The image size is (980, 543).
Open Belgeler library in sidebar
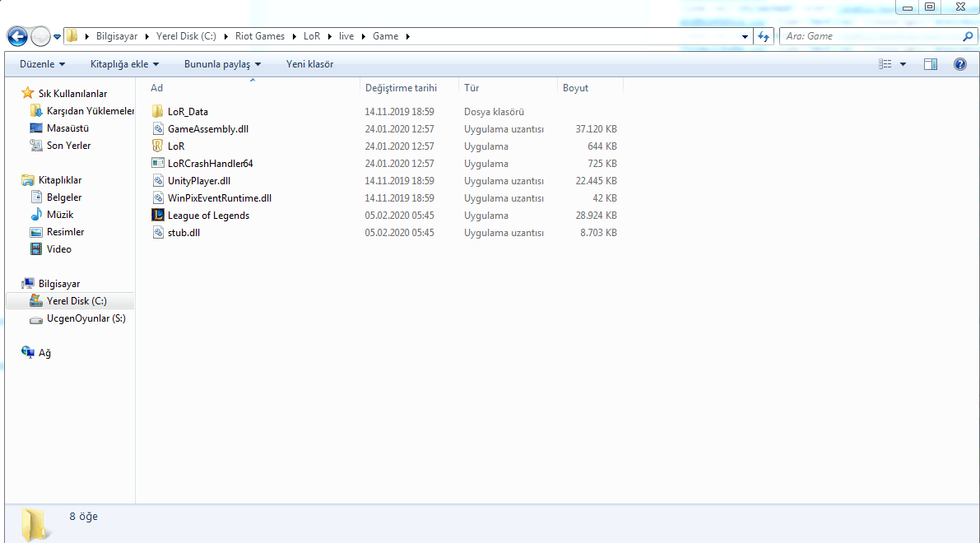(x=63, y=197)
